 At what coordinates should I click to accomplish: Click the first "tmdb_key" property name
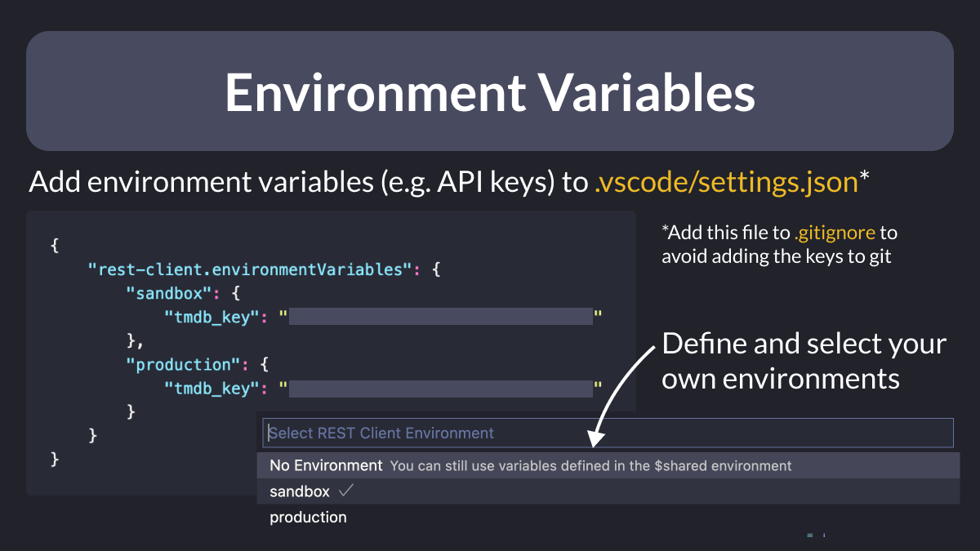coord(213,317)
